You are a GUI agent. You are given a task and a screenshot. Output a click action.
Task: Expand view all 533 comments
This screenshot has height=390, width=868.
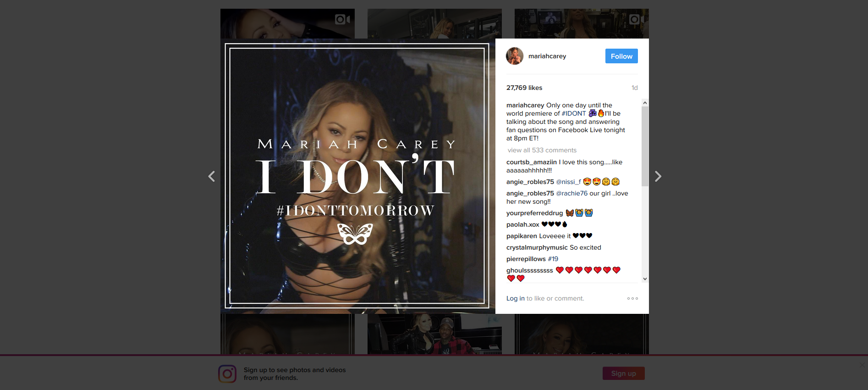click(x=542, y=150)
